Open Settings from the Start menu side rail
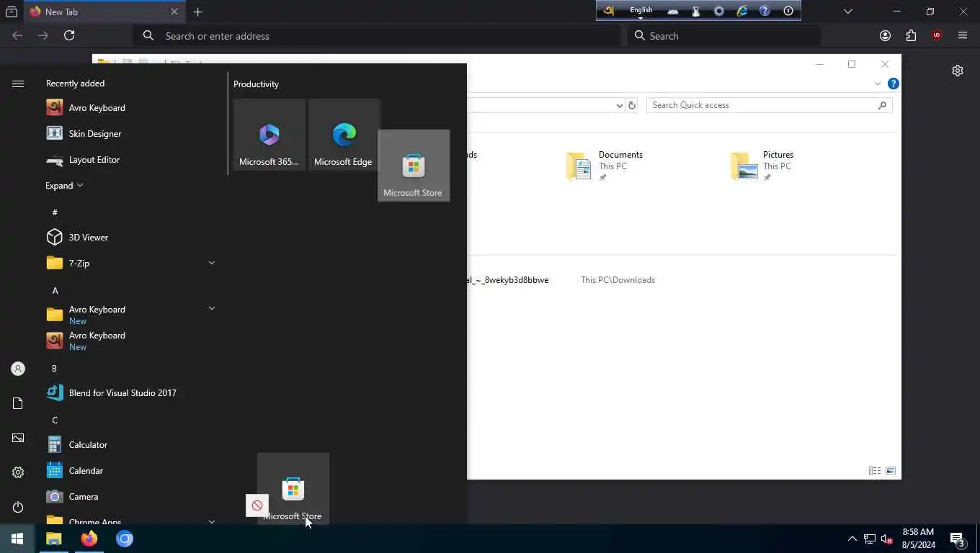The width and height of the screenshot is (980, 553). pyautogui.click(x=18, y=472)
